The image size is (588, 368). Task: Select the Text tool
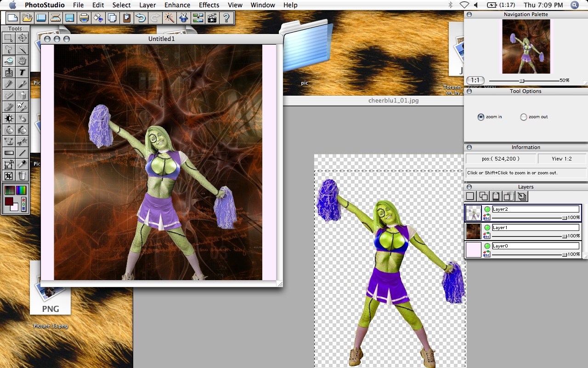(22, 72)
